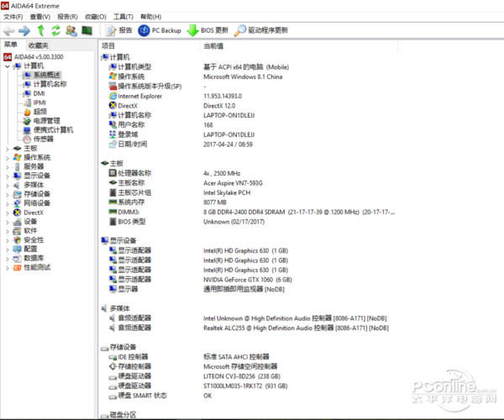Select ST1000LM035-1RK172 (931 GB) value
This screenshot has height=420, width=504.
(x=245, y=386)
